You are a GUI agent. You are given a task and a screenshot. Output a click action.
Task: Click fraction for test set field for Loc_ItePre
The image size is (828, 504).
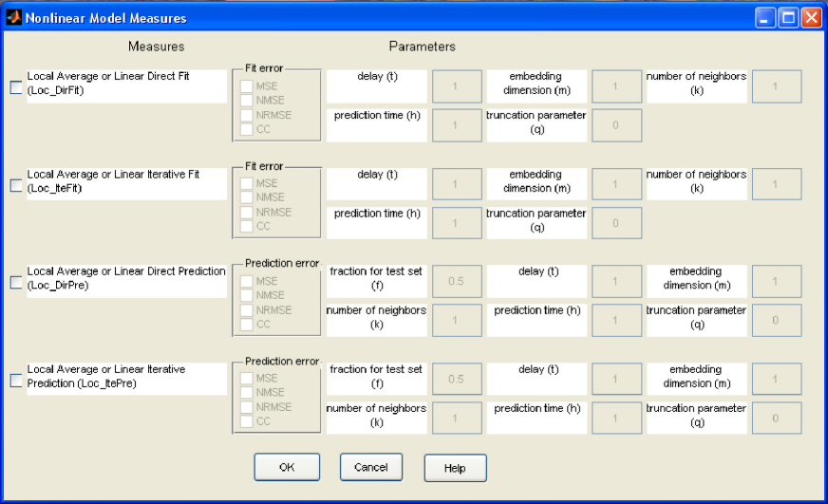pyautogui.click(x=458, y=380)
